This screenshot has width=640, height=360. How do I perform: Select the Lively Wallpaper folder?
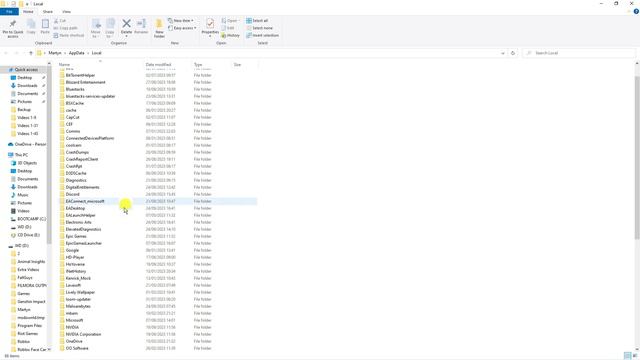(x=80, y=292)
